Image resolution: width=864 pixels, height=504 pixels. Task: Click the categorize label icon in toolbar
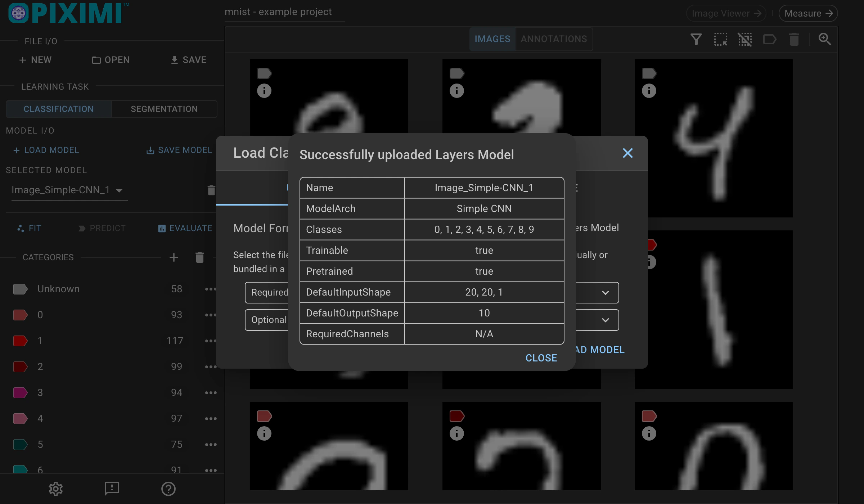coord(769,39)
